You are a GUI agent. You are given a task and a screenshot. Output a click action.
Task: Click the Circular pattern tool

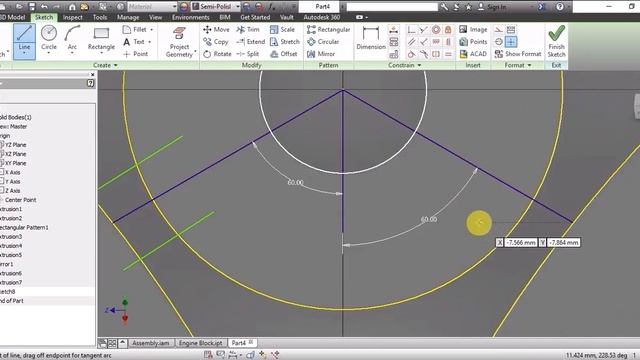pos(323,42)
